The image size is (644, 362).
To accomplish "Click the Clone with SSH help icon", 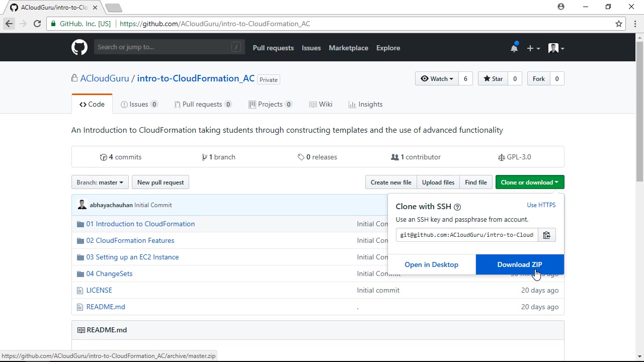I will (x=457, y=207).
